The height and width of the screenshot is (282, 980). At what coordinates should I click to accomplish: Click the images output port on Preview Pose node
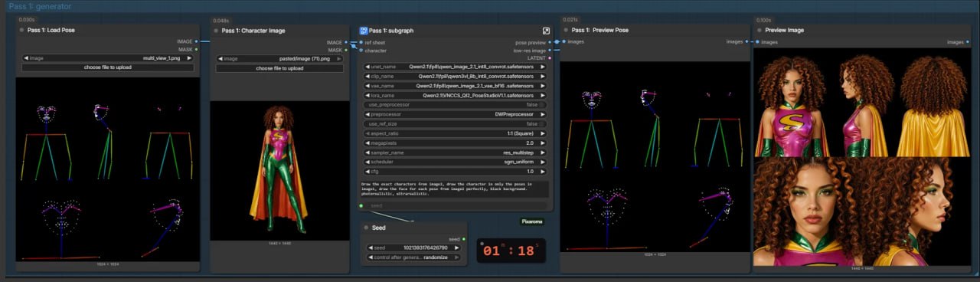(x=747, y=41)
